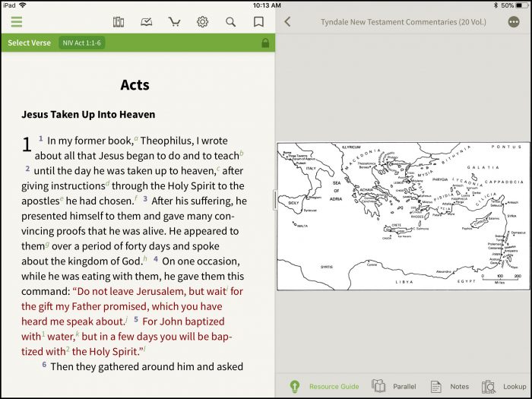
Task: Tap verse number 3
Action: tap(145, 198)
